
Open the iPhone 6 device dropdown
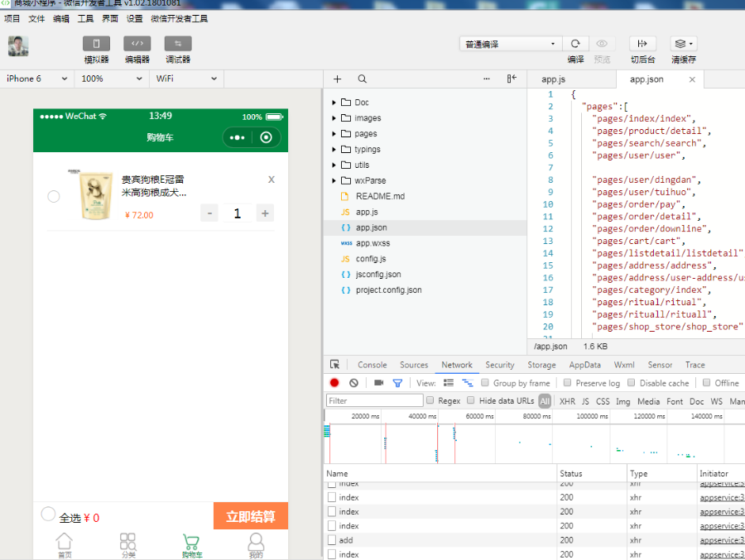37,79
